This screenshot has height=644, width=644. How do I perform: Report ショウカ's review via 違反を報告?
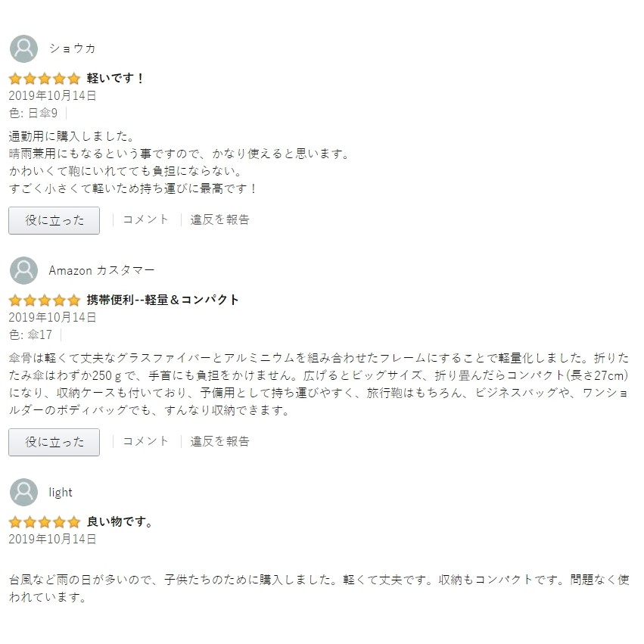click(x=219, y=219)
